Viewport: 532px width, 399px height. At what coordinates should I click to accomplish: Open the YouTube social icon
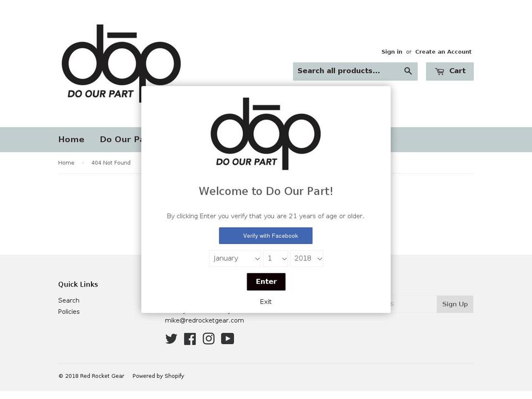pos(227,339)
